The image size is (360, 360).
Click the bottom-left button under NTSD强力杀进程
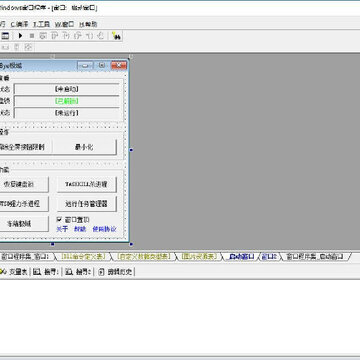coord(24,223)
